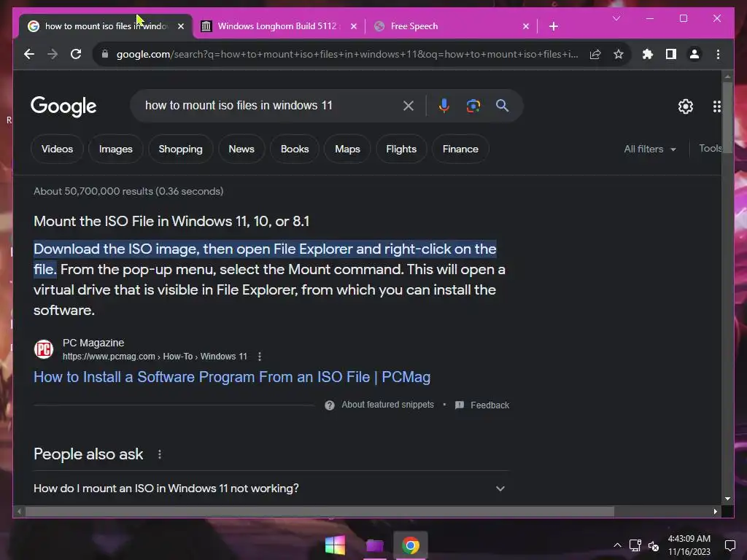This screenshot has width=747, height=560.
Task: Reload the current page
Action: click(x=76, y=54)
